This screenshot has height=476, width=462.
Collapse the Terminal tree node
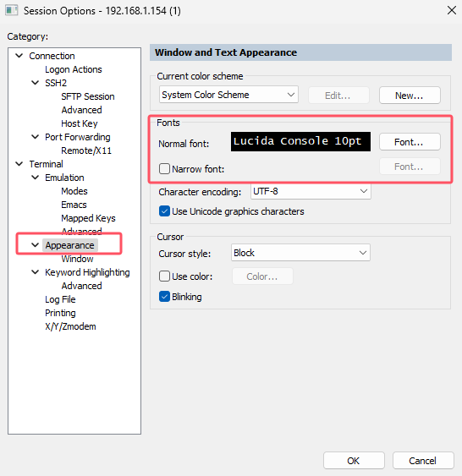point(19,164)
